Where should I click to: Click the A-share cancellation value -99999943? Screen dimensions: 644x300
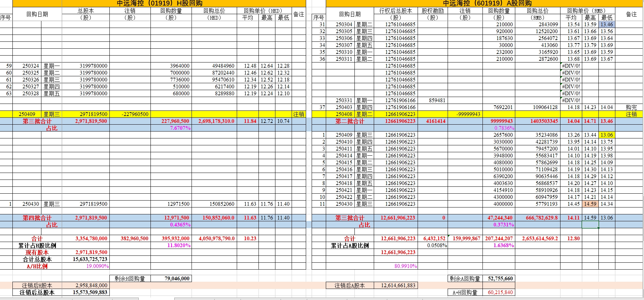pyautogui.click(x=465, y=114)
